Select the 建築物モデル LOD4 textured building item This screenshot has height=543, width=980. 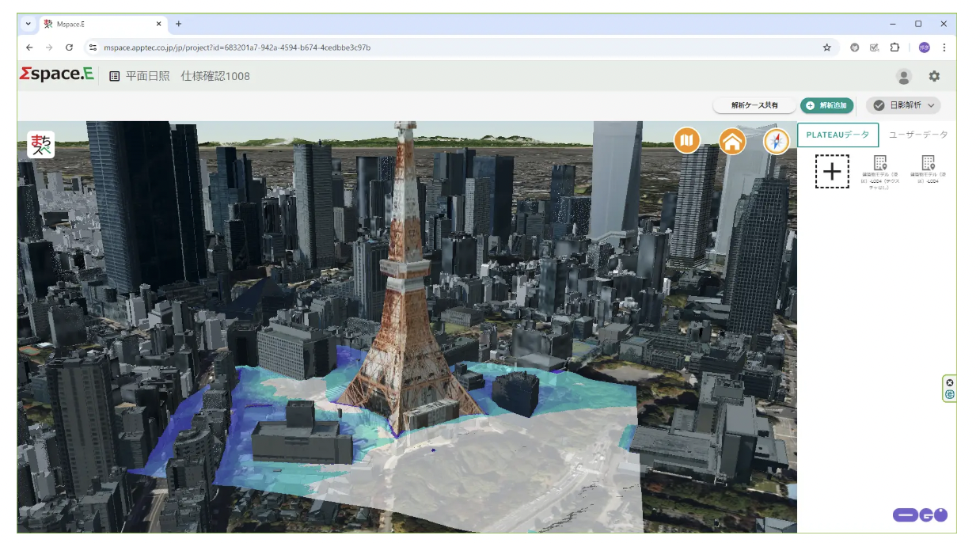(929, 169)
